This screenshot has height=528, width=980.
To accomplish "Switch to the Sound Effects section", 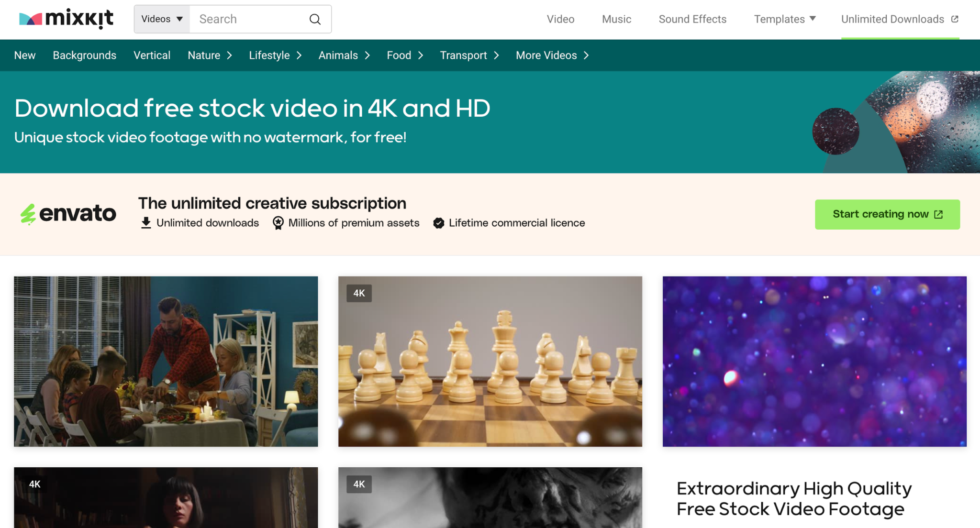I will [692, 19].
